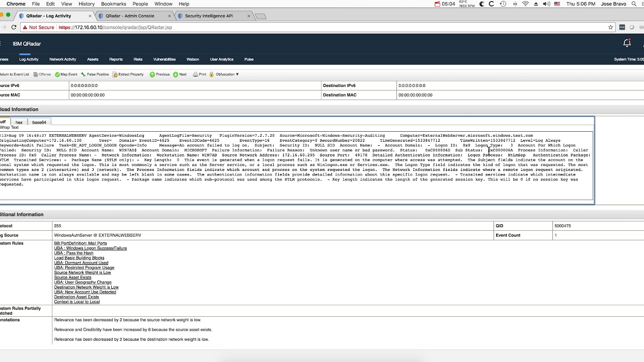Screen dimensions: 644x362
Task: Open the Wi-Fi status menu
Action: [x=526, y=4]
